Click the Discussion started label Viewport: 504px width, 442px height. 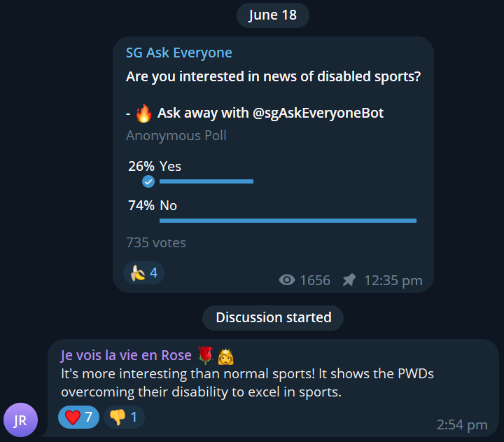click(x=273, y=318)
